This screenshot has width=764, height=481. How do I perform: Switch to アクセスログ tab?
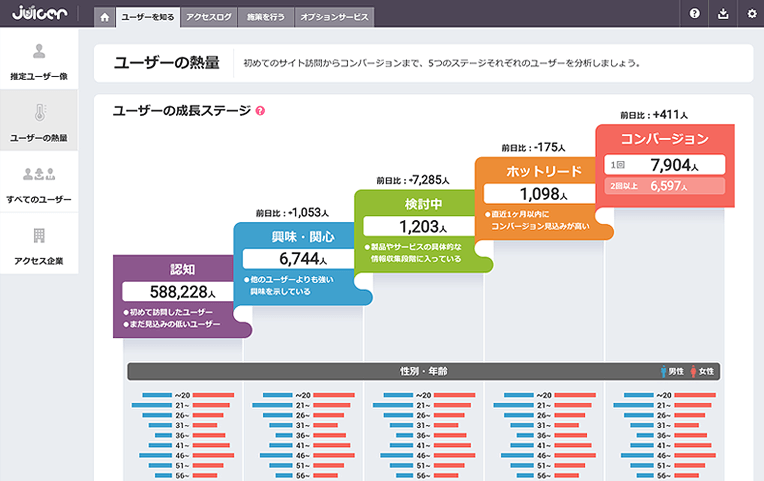208,16
